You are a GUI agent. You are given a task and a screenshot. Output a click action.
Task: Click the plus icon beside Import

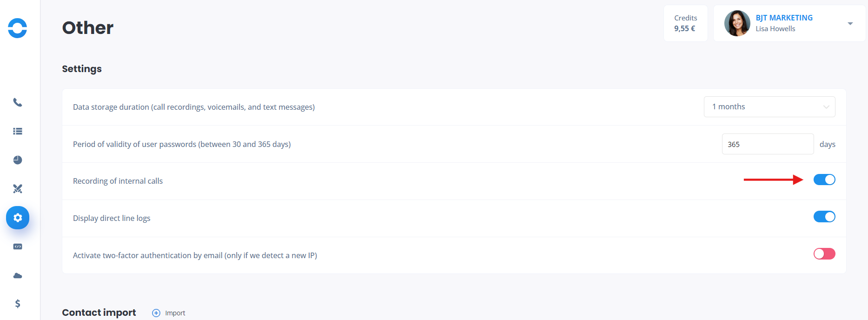156,313
